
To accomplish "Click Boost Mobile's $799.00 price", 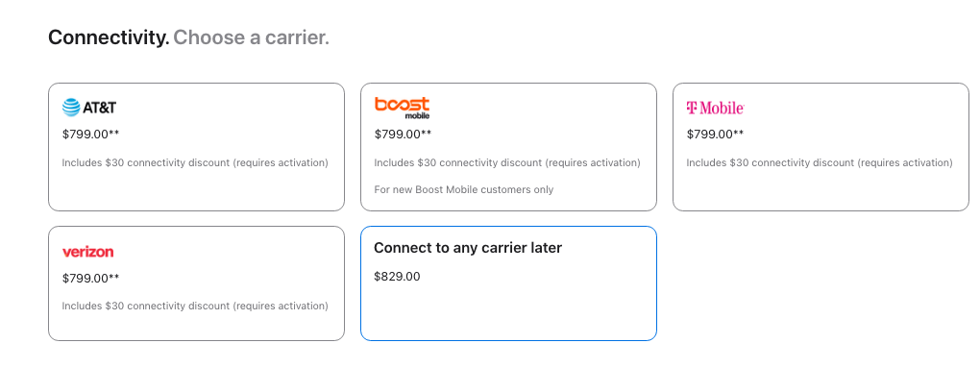I will [x=404, y=134].
